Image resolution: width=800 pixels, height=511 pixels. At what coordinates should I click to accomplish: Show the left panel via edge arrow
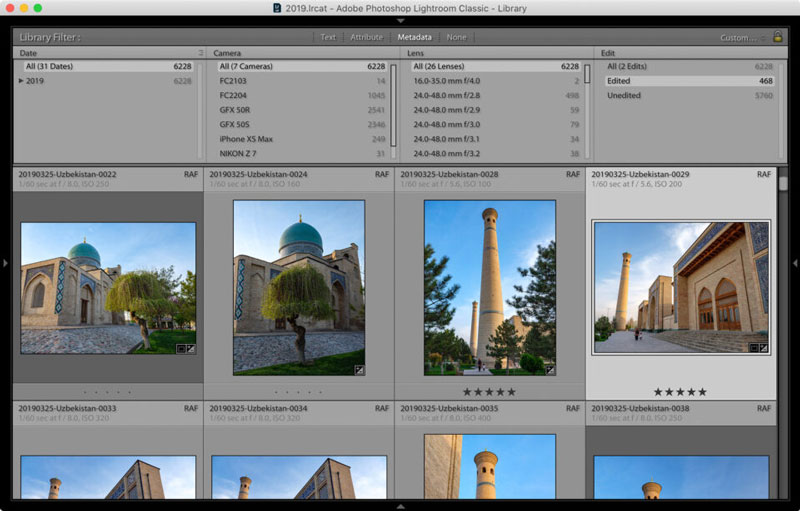(5, 263)
